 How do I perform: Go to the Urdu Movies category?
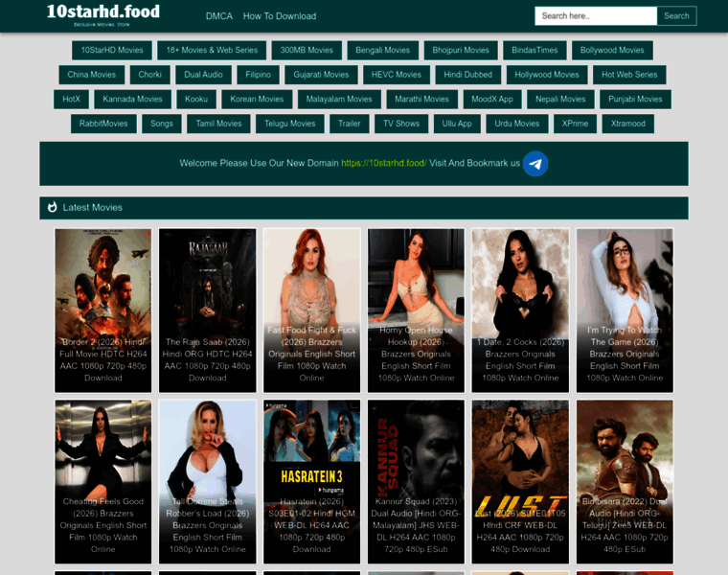(516, 124)
